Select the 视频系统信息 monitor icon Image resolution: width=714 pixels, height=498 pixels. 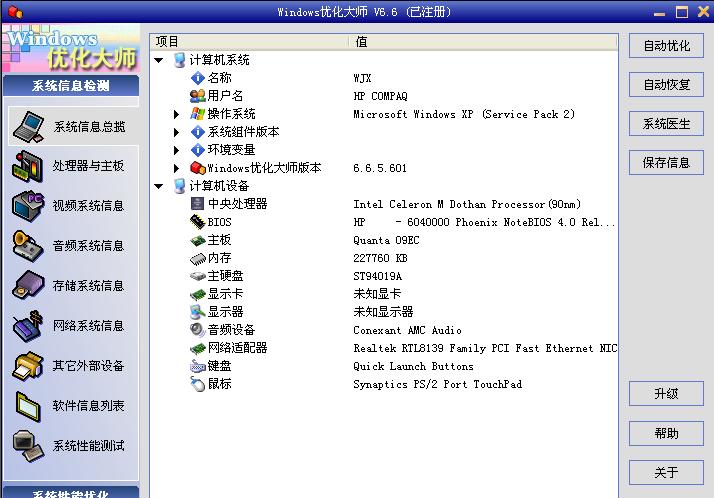28,206
